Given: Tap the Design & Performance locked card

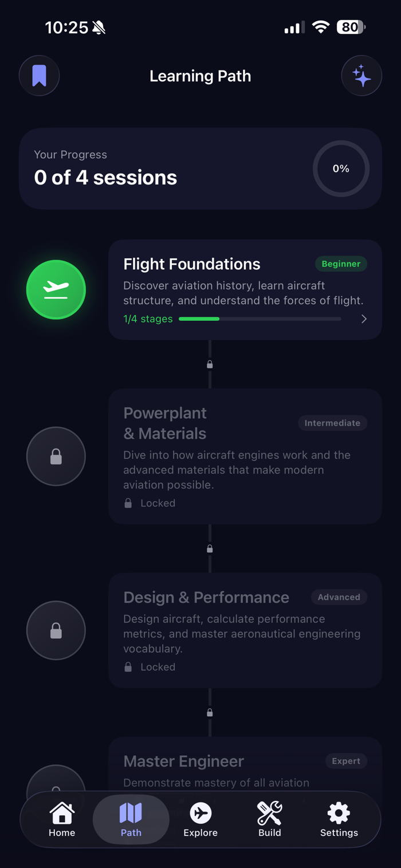Looking at the screenshot, I should pyautogui.click(x=245, y=631).
